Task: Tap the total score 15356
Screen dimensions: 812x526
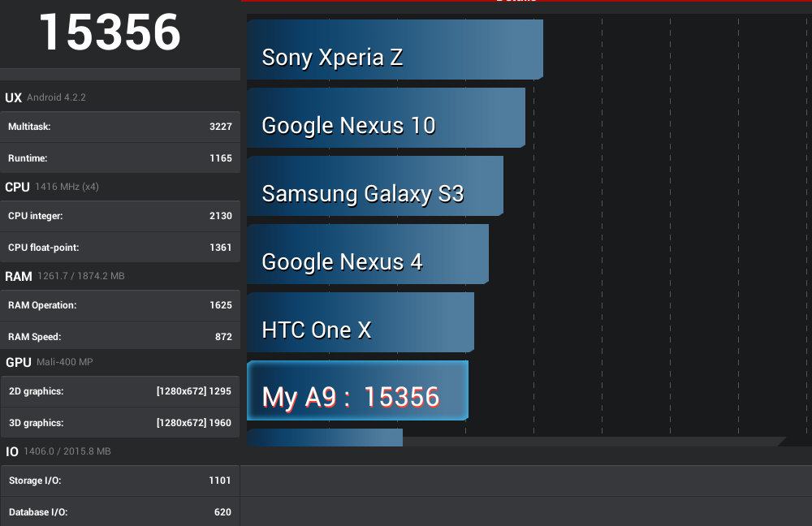Action: coord(110,32)
